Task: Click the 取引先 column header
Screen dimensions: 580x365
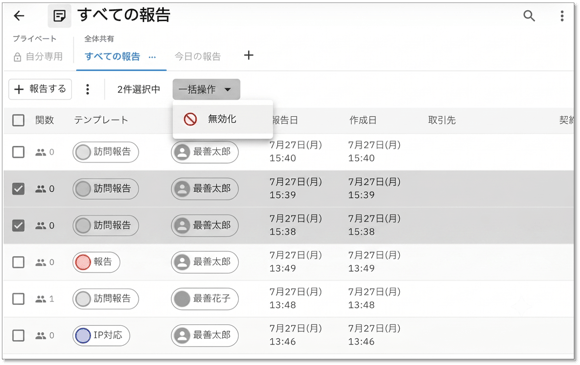Action: pos(442,120)
